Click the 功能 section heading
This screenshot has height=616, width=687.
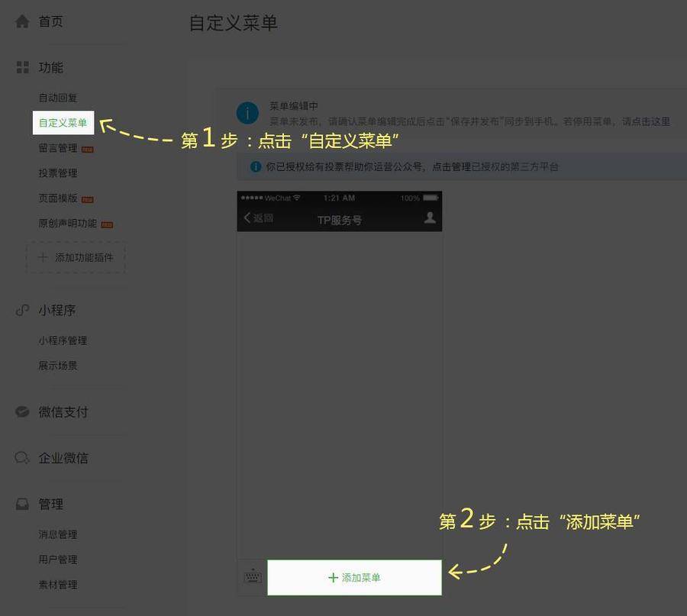pos(51,67)
